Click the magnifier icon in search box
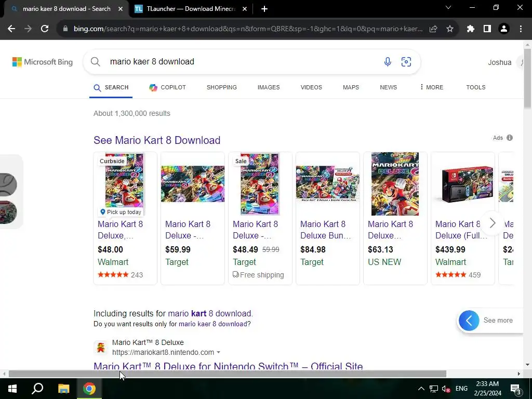Screen dimensions: 532x399 coord(96,62)
